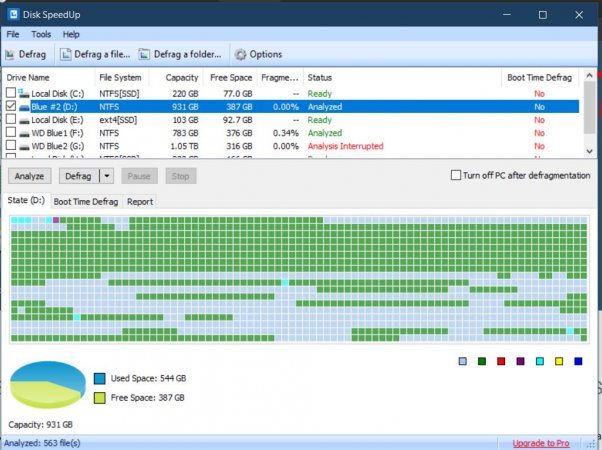Viewport: 602px width, 450px height.
Task: Sort by the Capacity column header
Action: (x=175, y=78)
